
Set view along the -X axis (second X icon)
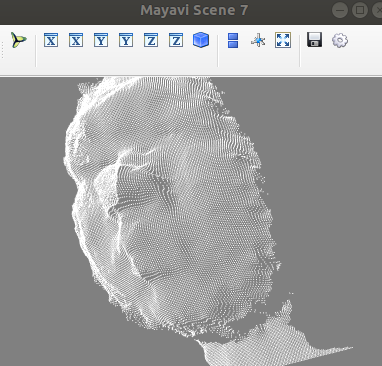(x=76, y=40)
